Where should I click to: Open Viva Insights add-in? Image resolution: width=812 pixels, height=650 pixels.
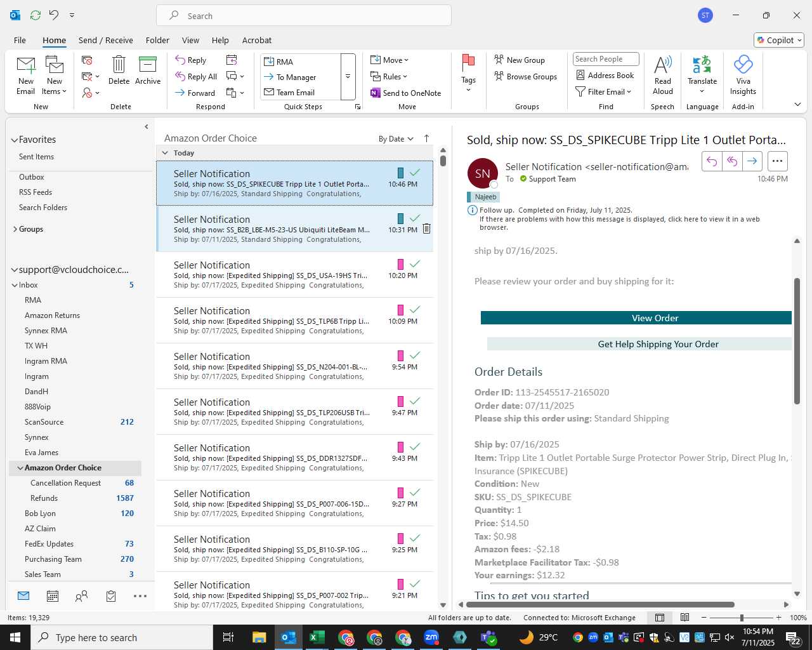tap(743, 76)
